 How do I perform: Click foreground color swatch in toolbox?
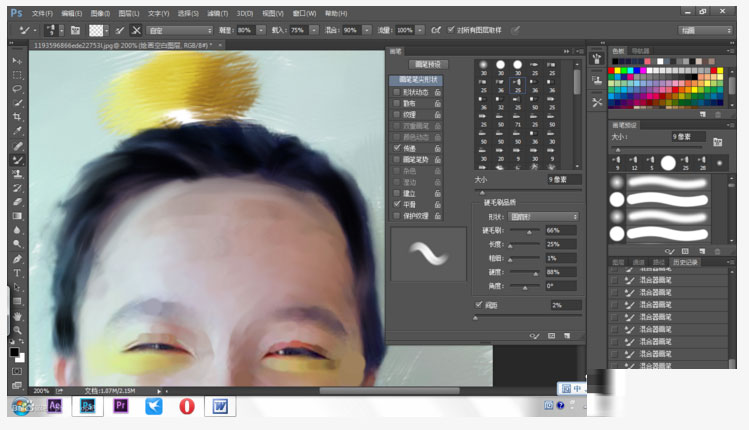click(14, 352)
